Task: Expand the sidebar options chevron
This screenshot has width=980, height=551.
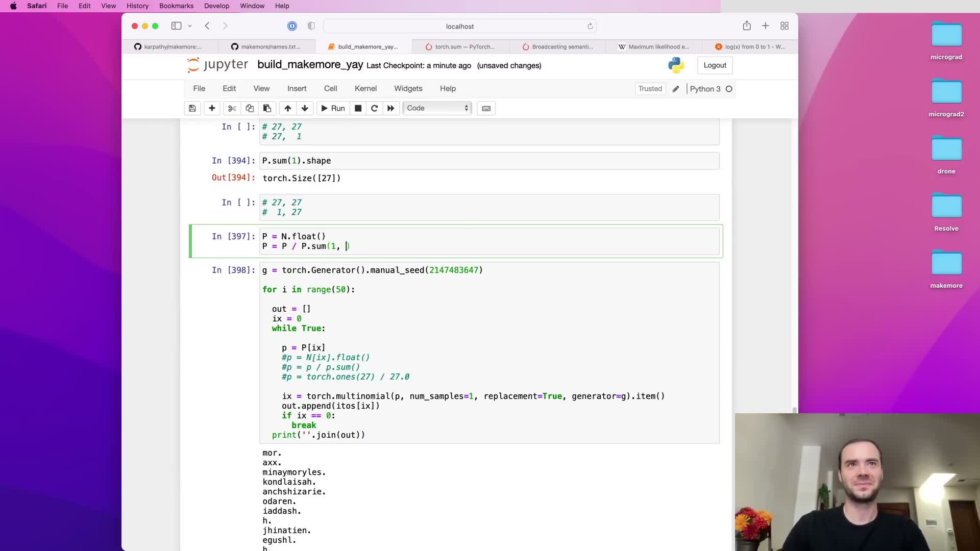Action: (190, 26)
